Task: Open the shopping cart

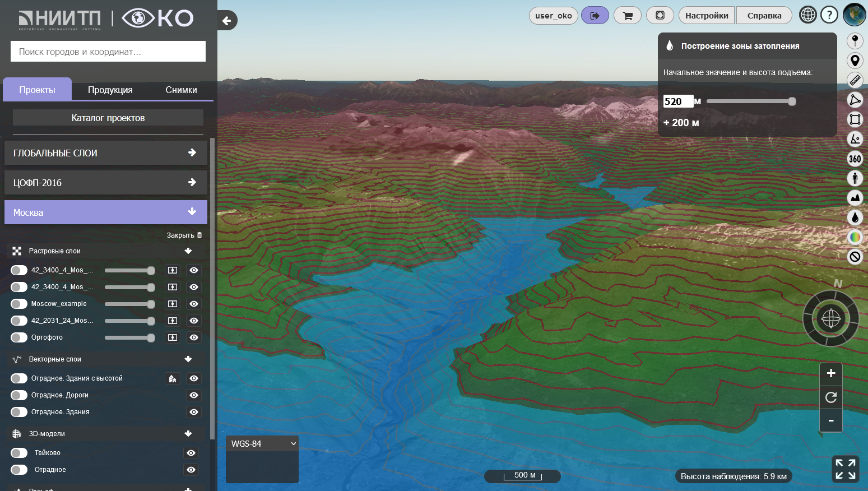Action: pos(628,16)
